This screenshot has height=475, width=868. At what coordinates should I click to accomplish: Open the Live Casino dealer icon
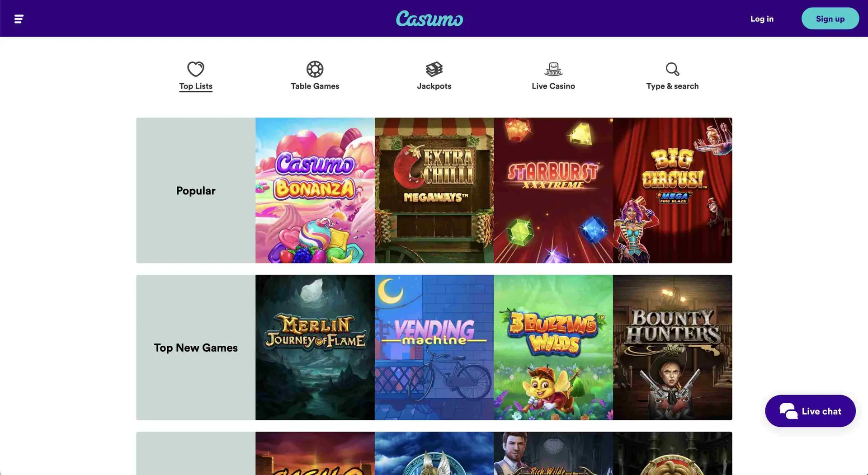pyautogui.click(x=553, y=69)
